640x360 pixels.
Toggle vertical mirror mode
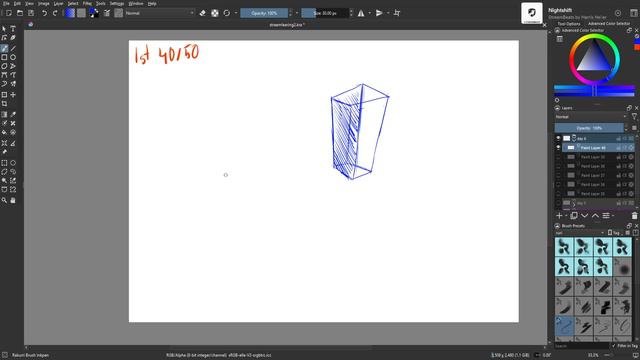[379, 13]
